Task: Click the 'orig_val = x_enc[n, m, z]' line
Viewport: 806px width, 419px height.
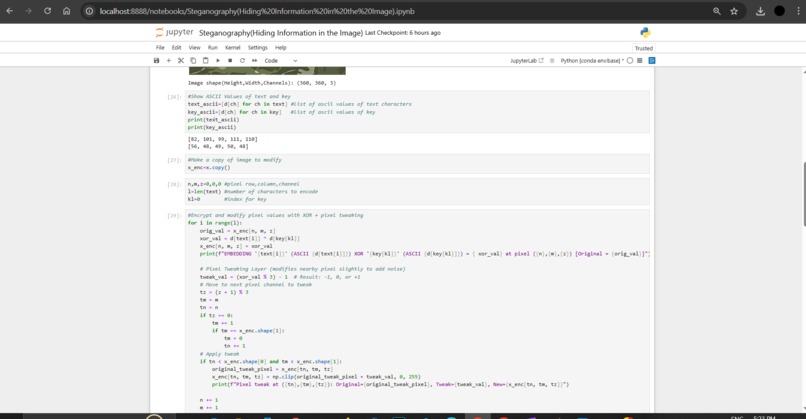Action: tap(237, 231)
